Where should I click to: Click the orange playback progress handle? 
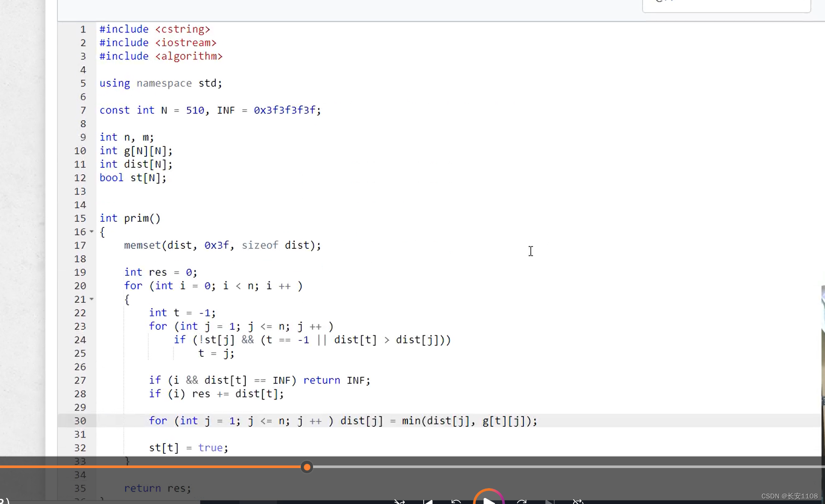[307, 467]
